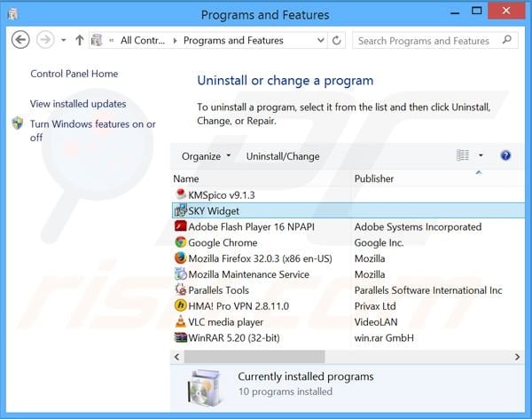532x419 pixels.
Task: Open View installed updates link
Action: click(78, 104)
